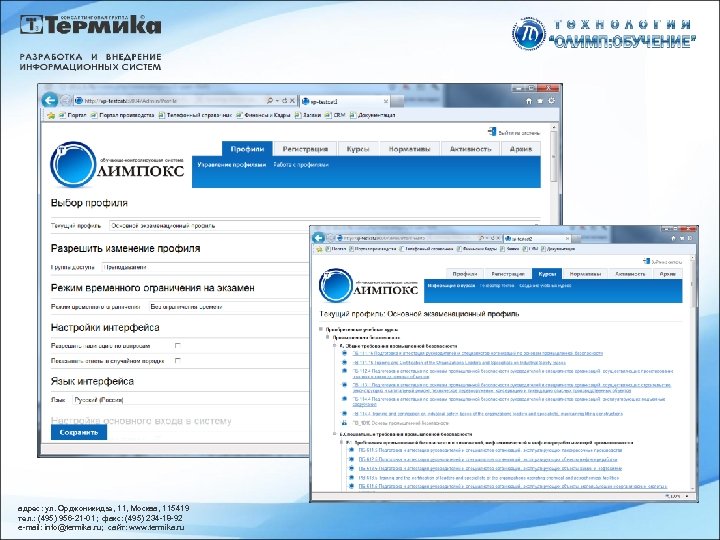Click the logout door icon in the Profiles window

click(492, 132)
